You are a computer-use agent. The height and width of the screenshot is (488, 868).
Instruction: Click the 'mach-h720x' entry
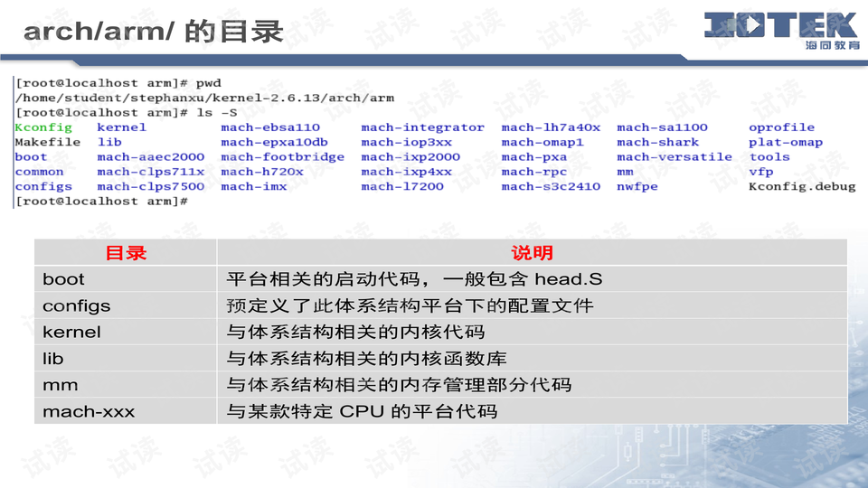(262, 172)
